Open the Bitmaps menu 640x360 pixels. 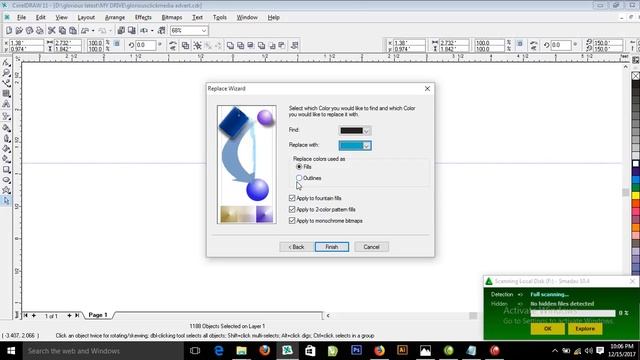172,18
